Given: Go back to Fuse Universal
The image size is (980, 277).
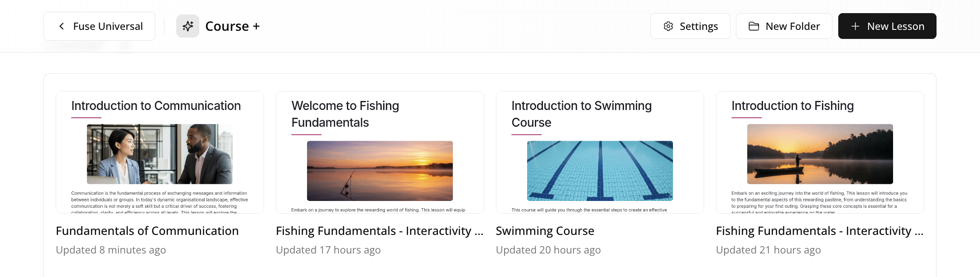Looking at the screenshot, I should (100, 26).
